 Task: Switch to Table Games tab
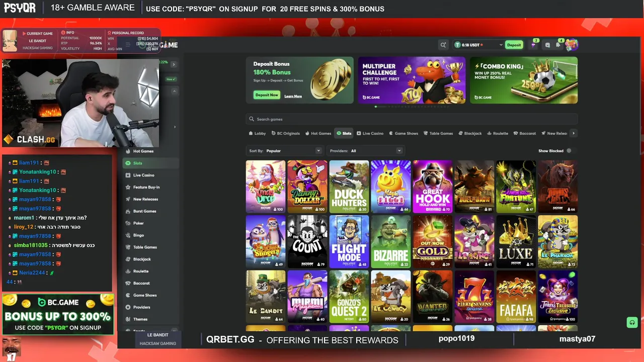pyautogui.click(x=438, y=133)
